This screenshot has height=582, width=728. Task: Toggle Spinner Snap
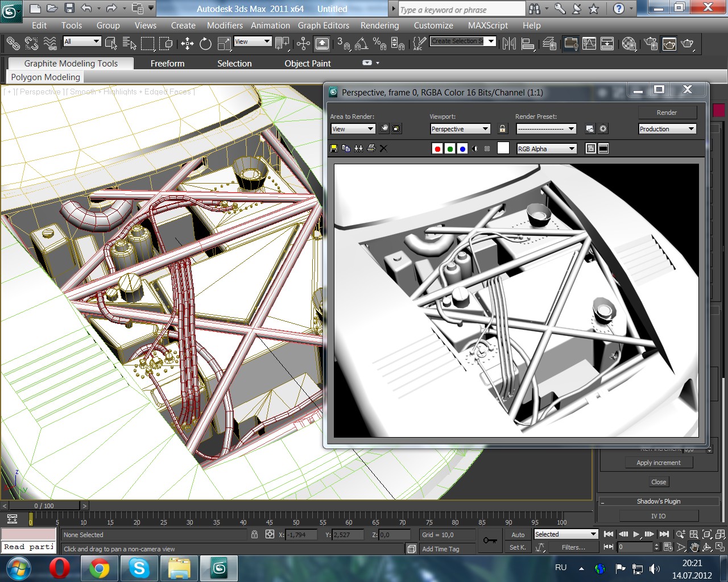[x=398, y=43]
